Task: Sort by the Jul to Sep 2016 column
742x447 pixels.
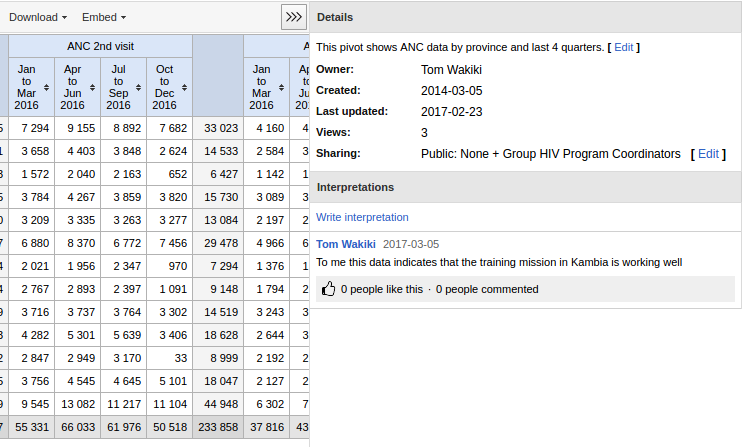Action: [123, 87]
